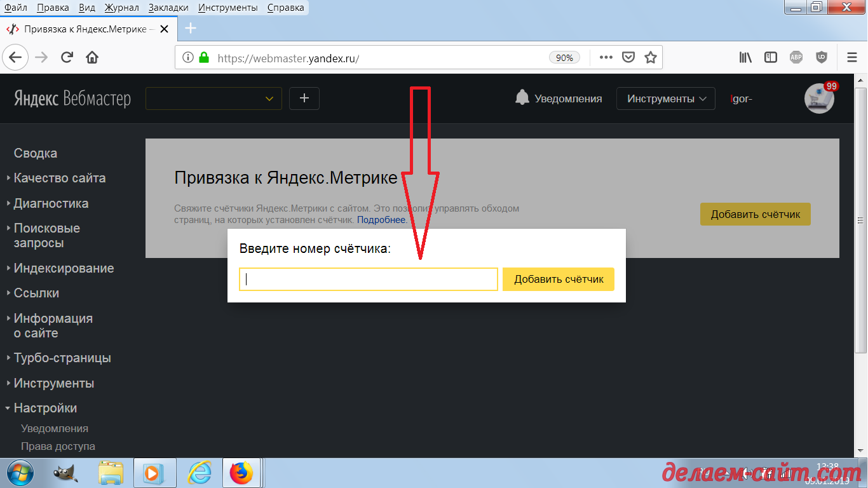Viewport: 868px width, 488px height.
Task: Open the uBlock shield extension icon
Action: pyautogui.click(x=822, y=57)
